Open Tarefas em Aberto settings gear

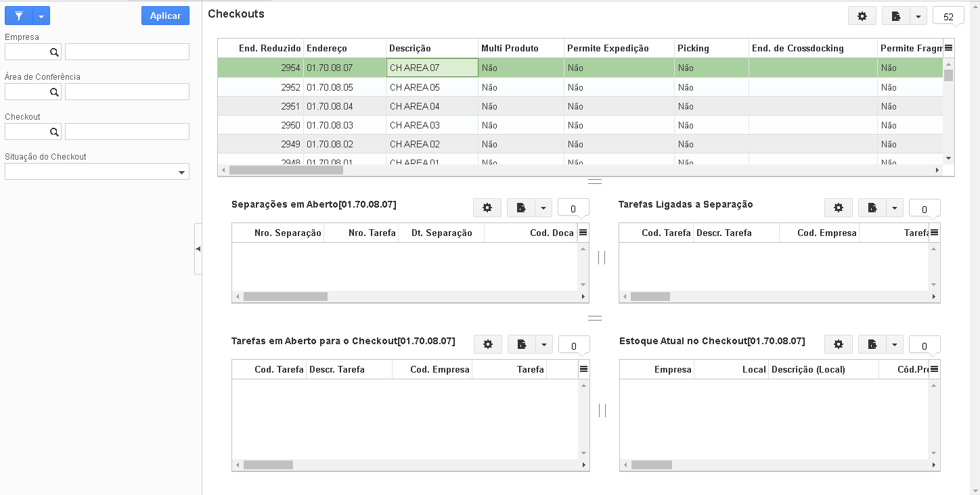point(488,344)
